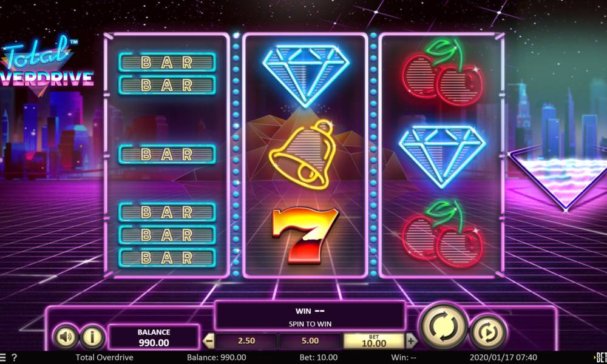Click the triple BAR symbol on left reel
This screenshot has width=607, height=364.
(x=167, y=235)
